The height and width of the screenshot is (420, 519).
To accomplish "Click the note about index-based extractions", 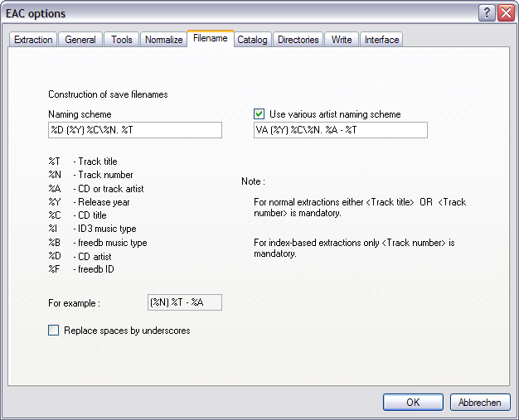I will pyautogui.click(x=354, y=248).
